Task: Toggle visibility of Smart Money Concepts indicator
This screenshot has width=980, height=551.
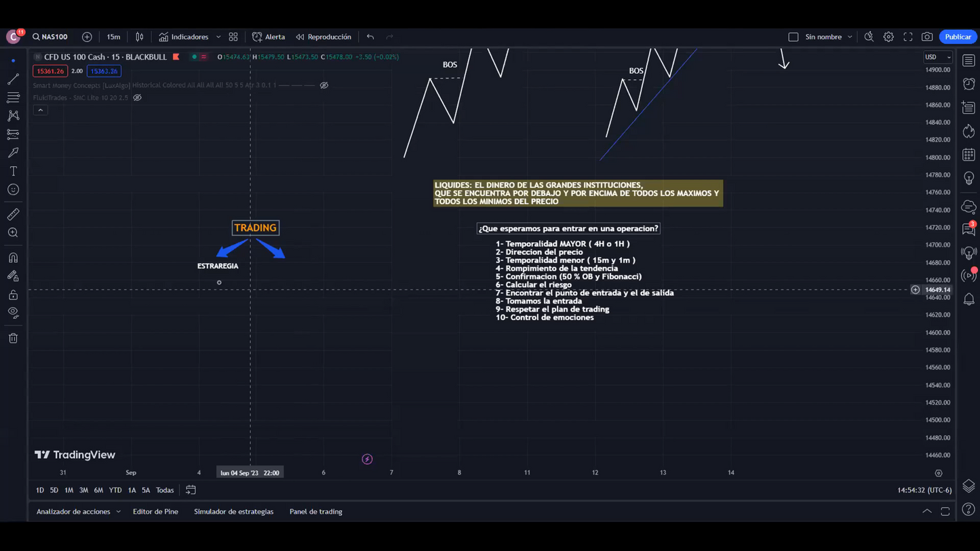Action: (x=324, y=85)
